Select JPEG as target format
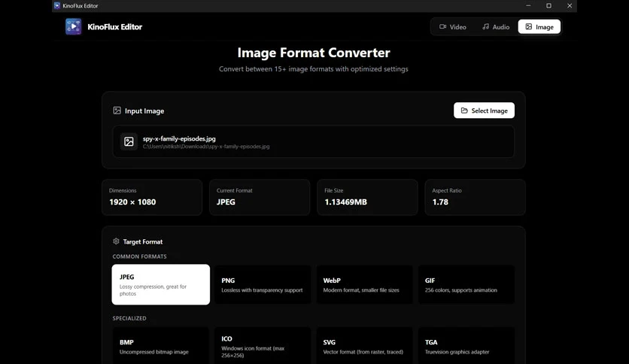Image resolution: width=629 pixels, height=364 pixels. click(161, 284)
